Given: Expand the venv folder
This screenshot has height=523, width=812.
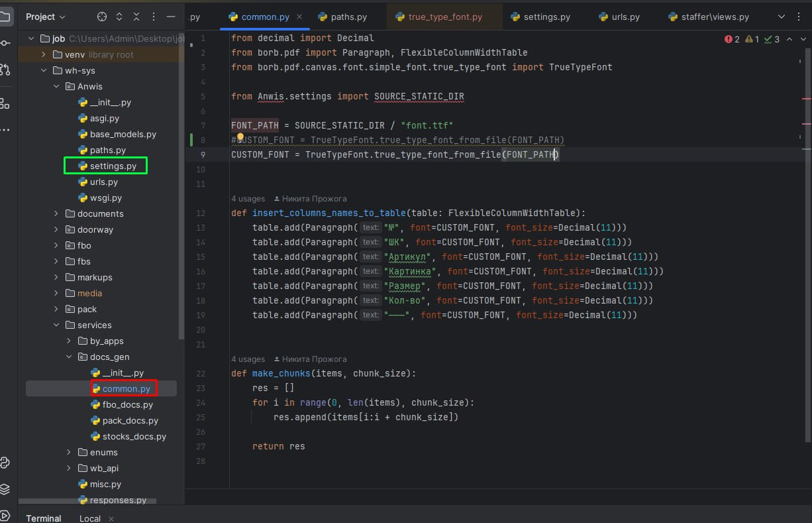Looking at the screenshot, I should (44, 54).
